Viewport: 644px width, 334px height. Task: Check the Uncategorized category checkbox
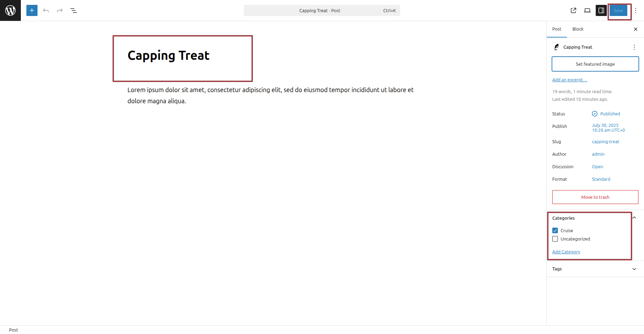pyautogui.click(x=555, y=239)
